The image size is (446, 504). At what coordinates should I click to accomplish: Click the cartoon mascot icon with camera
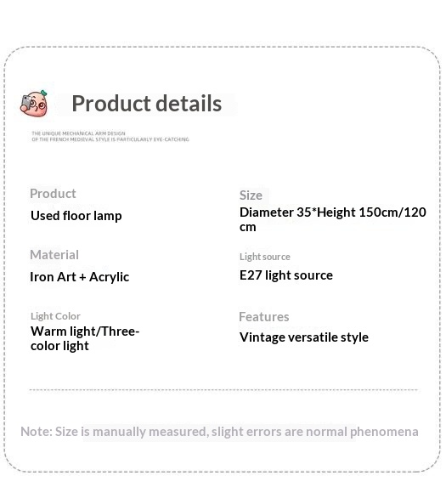(x=34, y=104)
